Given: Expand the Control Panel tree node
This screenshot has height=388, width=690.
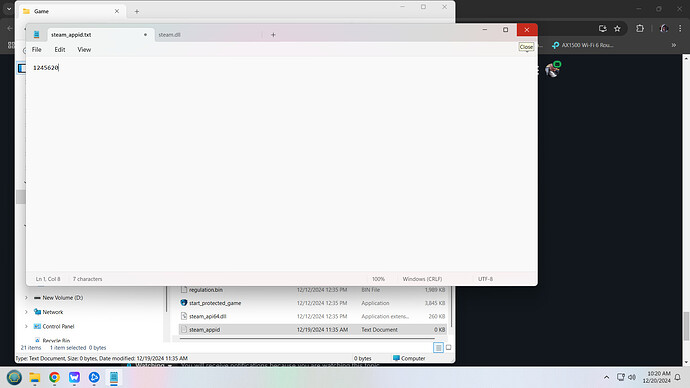Looking at the screenshot, I should [26, 326].
